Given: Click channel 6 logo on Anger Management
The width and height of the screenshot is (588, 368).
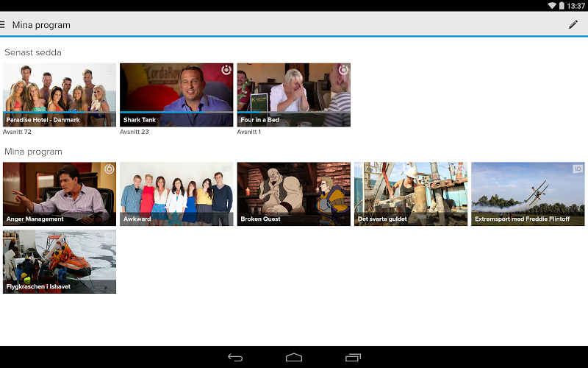Looking at the screenshot, I should click(109, 169).
